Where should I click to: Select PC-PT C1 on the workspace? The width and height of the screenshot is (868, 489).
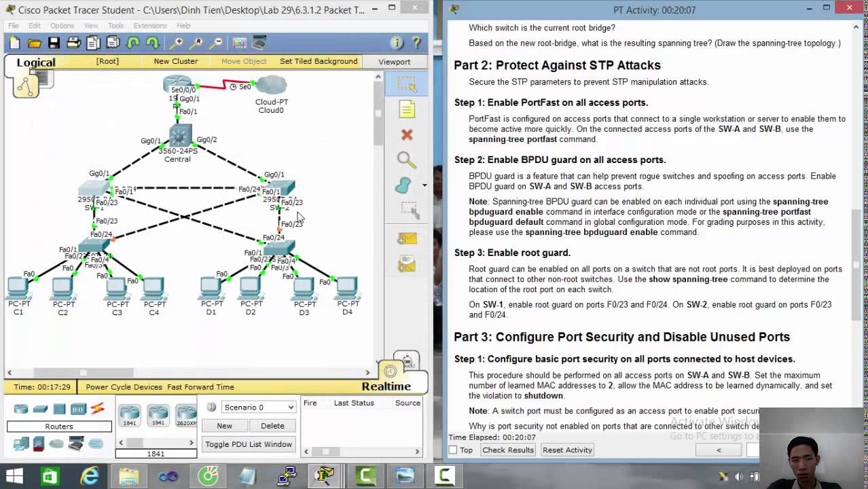pyautogui.click(x=18, y=289)
